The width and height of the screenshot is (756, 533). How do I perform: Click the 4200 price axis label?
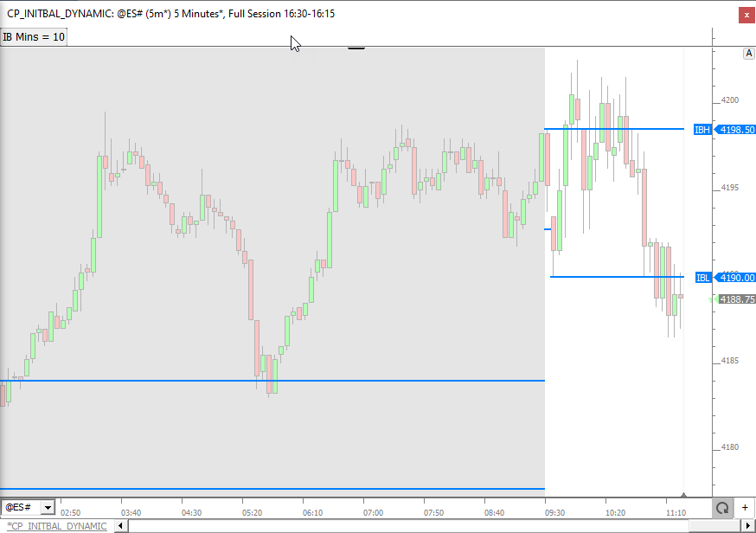[729, 100]
